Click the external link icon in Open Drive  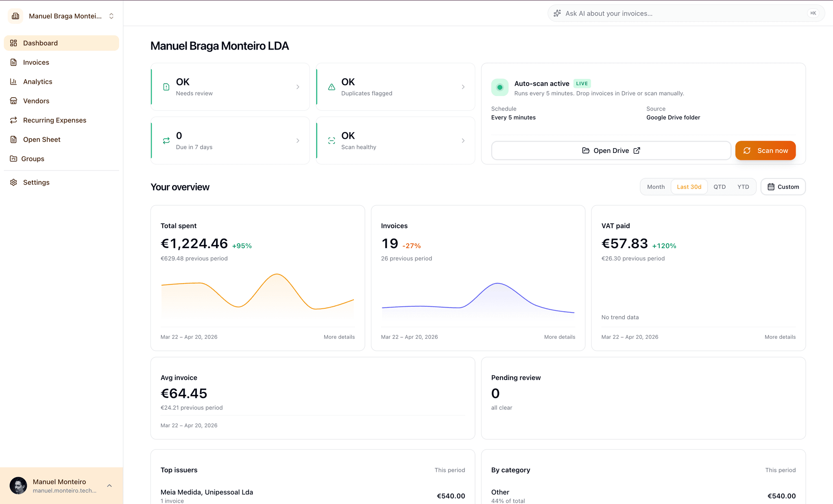[x=637, y=151]
